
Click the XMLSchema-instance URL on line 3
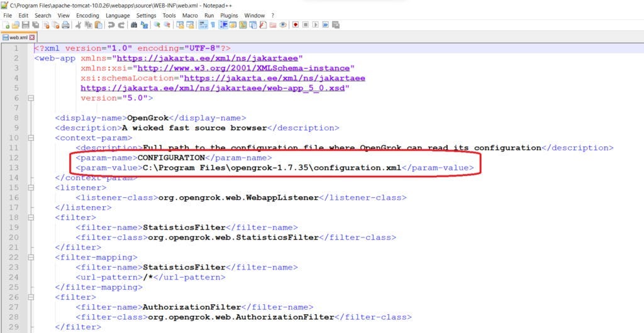tap(243, 68)
